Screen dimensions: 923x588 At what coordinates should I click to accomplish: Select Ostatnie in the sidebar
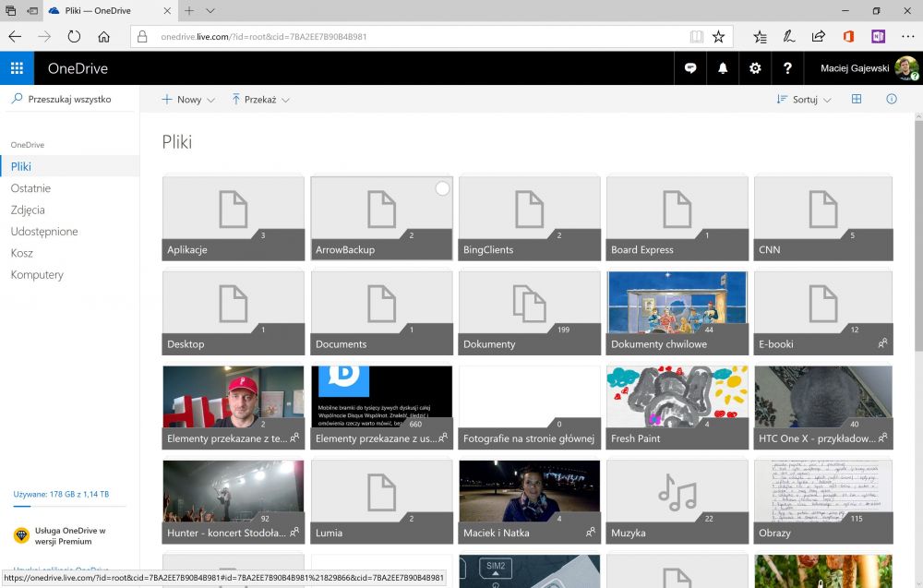tap(69, 188)
